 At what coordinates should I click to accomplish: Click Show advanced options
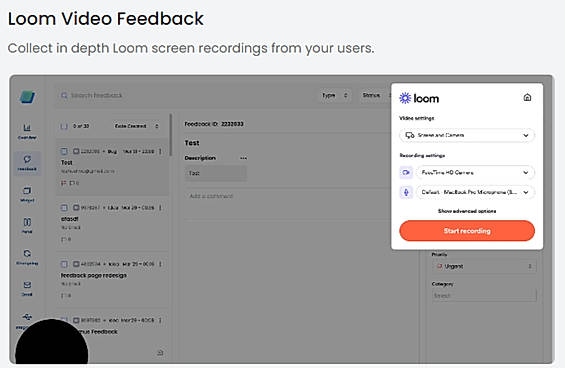(467, 211)
